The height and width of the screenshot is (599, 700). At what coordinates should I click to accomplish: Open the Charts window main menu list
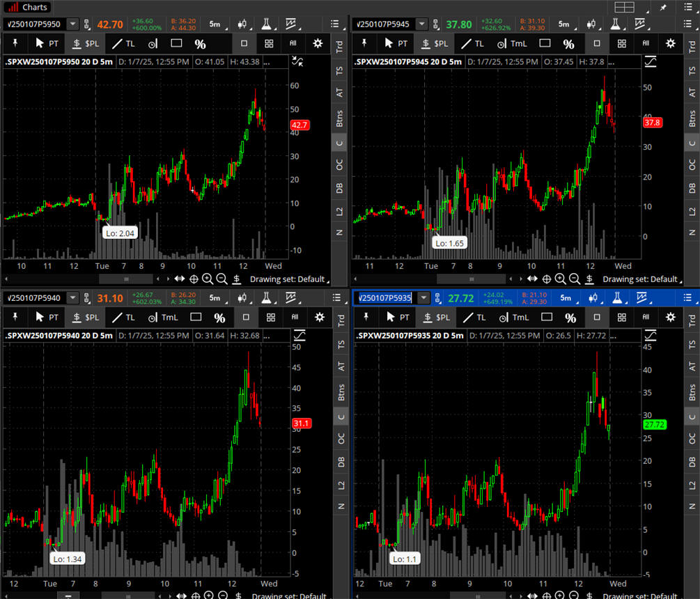(x=688, y=7)
